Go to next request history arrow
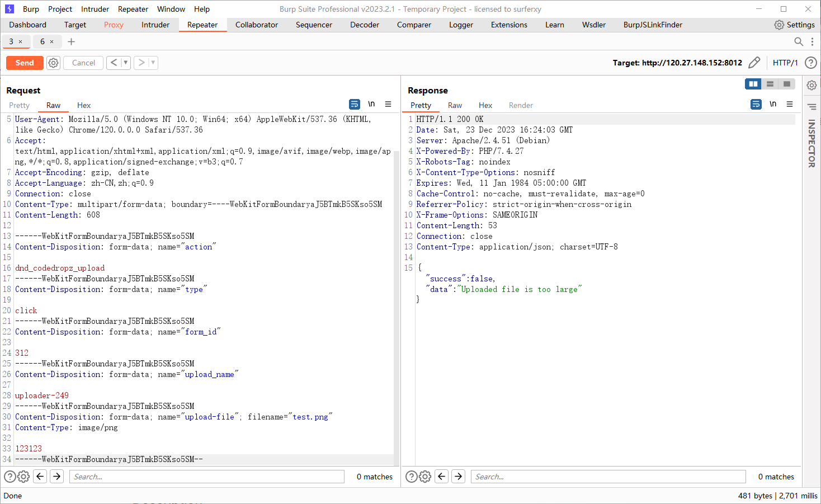821x504 pixels. (x=141, y=63)
